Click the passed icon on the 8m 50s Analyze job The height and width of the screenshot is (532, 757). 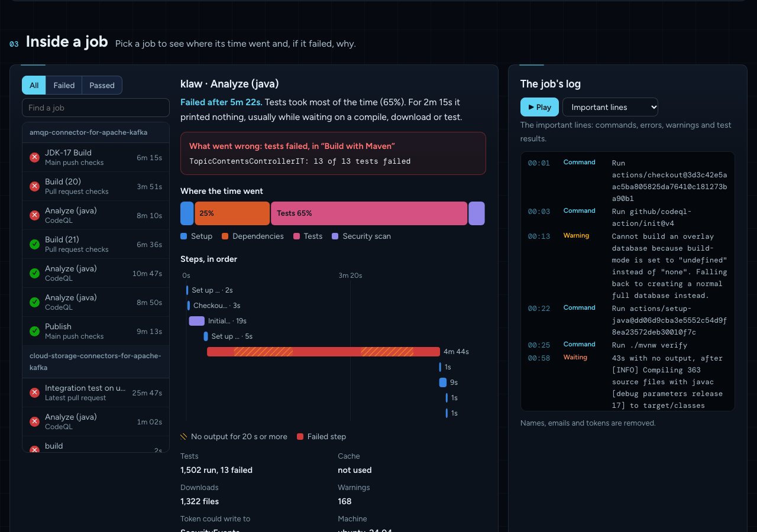click(34, 302)
